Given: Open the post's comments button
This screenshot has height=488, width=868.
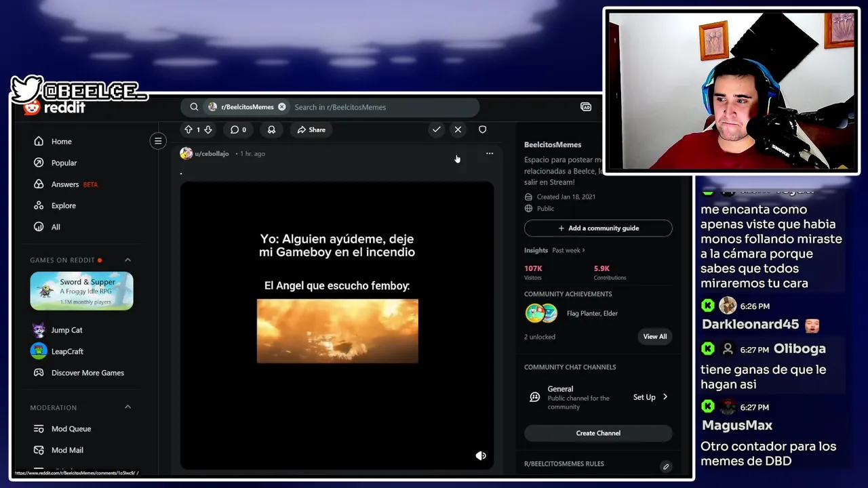Looking at the screenshot, I should (238, 129).
